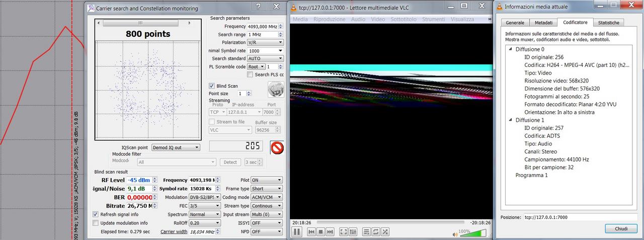Open the Input stream Multi (0) dropdown

[267, 214]
